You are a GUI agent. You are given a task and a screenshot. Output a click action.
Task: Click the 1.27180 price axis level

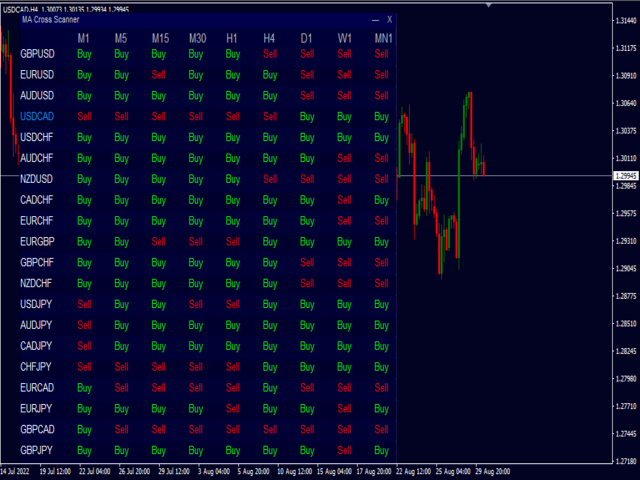pyautogui.click(x=626, y=461)
